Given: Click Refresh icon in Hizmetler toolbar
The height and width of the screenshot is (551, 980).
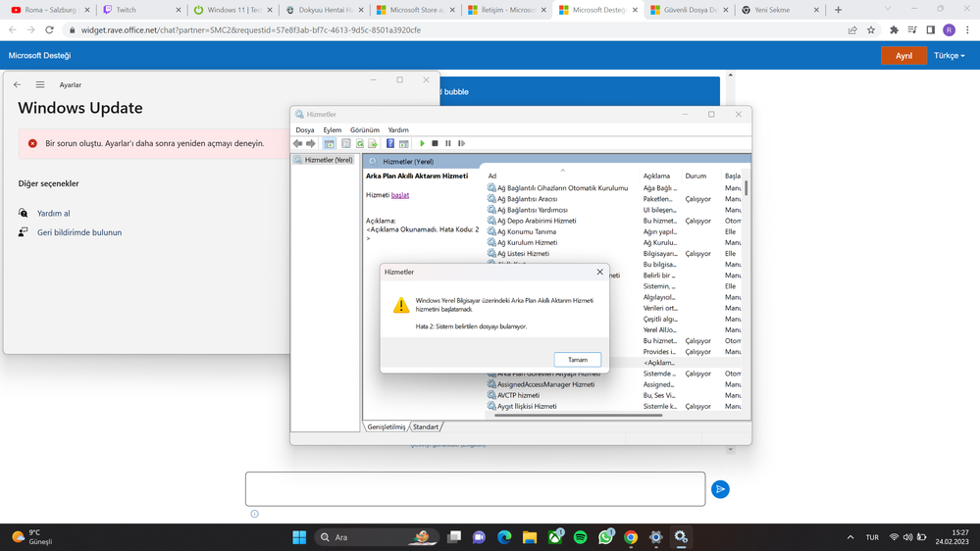Looking at the screenshot, I should tap(360, 144).
